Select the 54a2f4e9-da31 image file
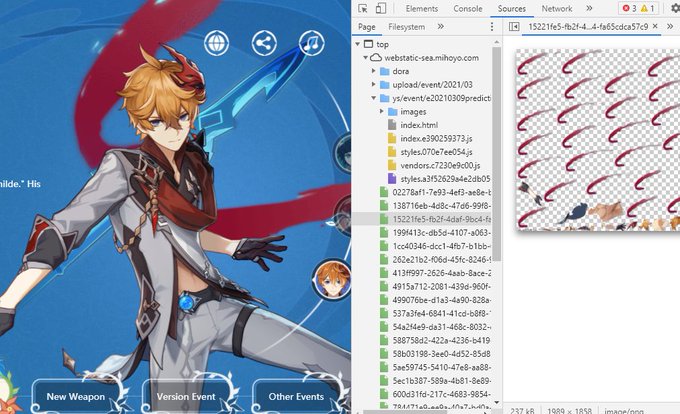Image resolution: width=680 pixels, height=414 pixels. pyautogui.click(x=441, y=327)
